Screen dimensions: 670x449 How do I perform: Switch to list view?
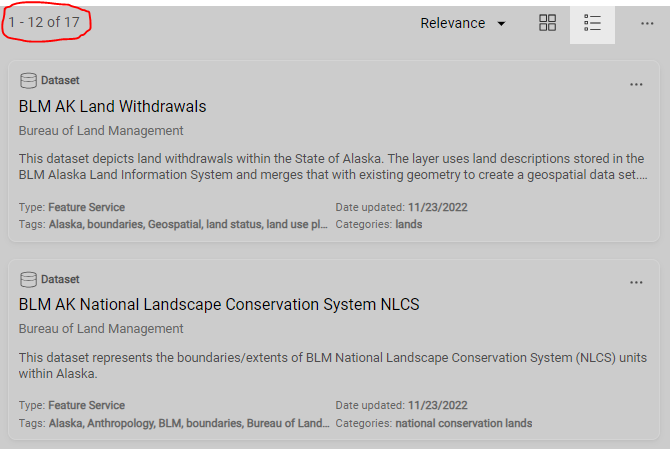tap(592, 23)
